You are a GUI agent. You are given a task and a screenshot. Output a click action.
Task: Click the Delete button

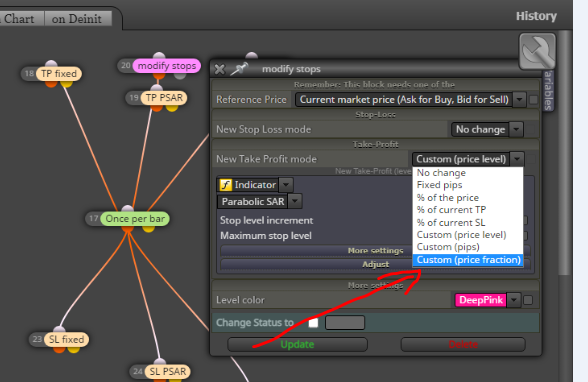point(463,345)
